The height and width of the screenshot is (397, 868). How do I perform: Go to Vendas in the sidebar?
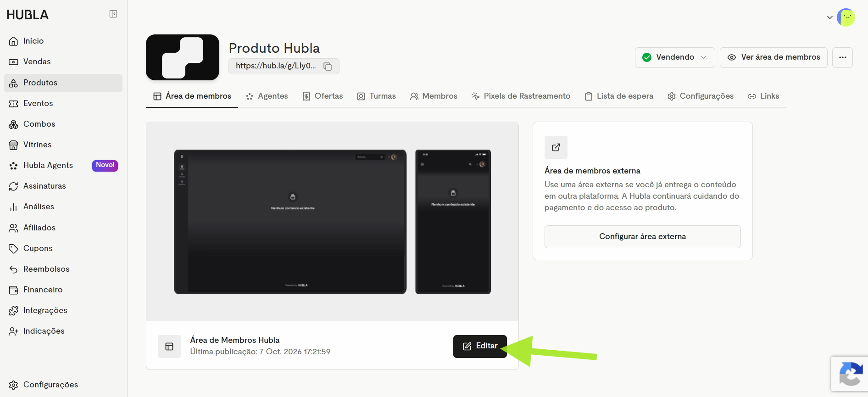tap(63, 62)
